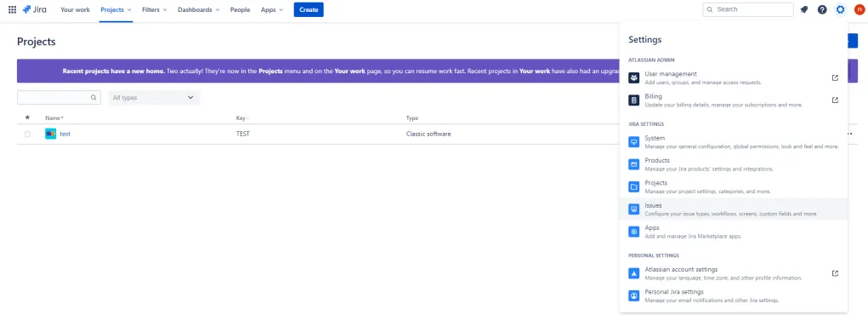Click the Classic software type cell
This screenshot has width=868, height=315.
click(x=428, y=134)
